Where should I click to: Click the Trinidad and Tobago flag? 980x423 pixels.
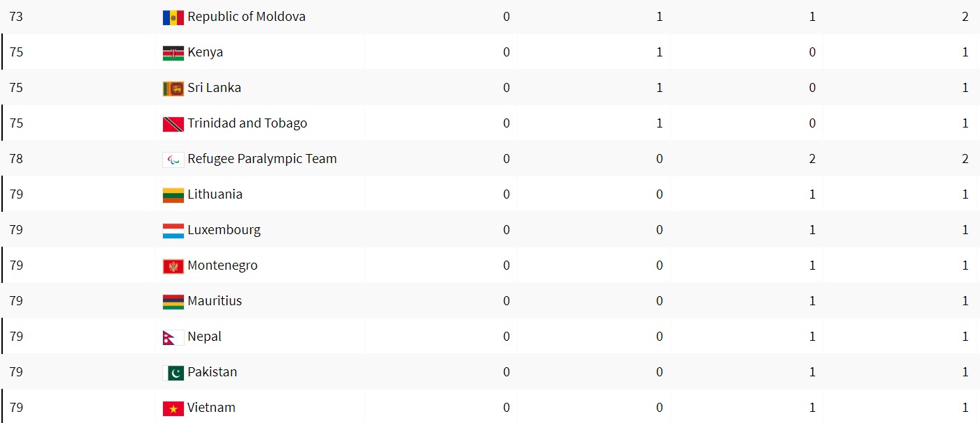coord(173,124)
